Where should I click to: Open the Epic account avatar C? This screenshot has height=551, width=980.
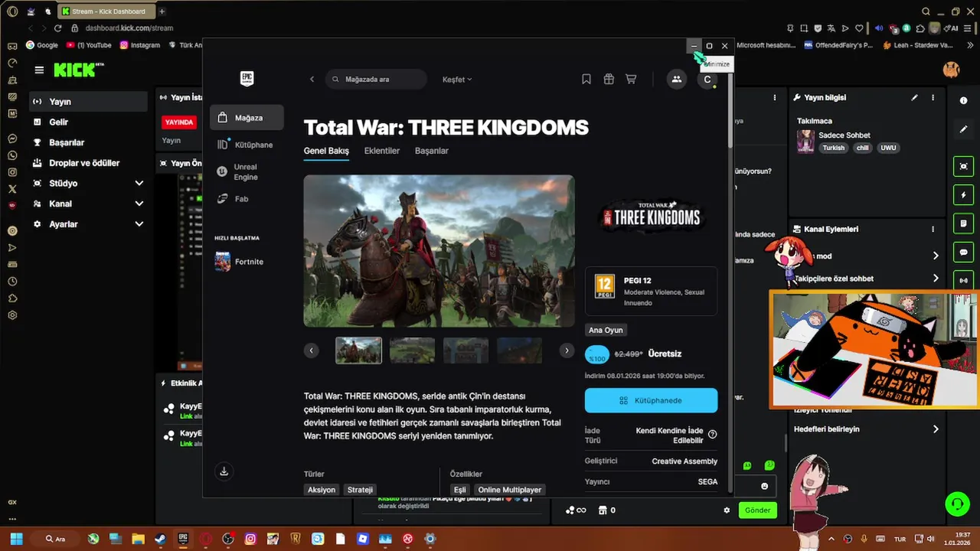[707, 79]
